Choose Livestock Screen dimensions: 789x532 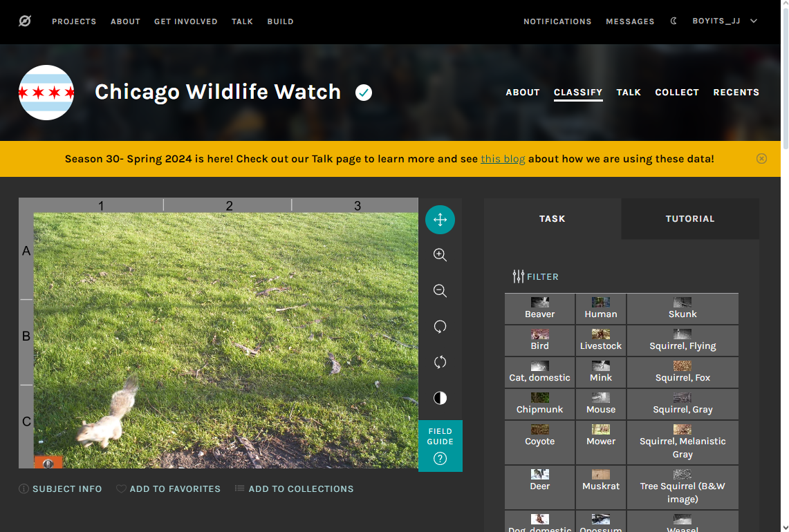tap(601, 341)
